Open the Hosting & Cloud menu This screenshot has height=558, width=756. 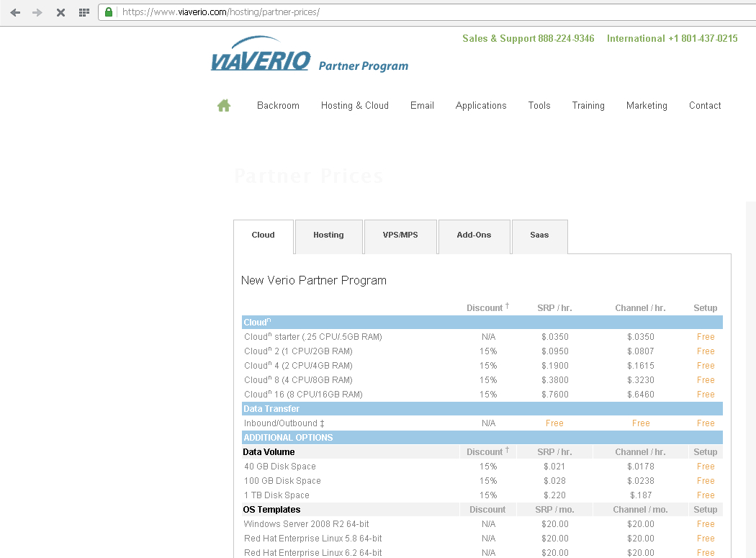355,105
